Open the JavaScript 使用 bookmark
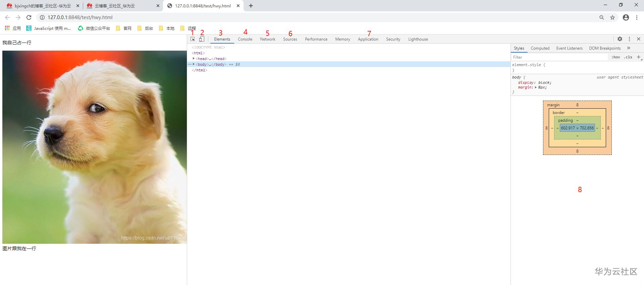Viewport: 644px width, 285px height. click(49, 28)
